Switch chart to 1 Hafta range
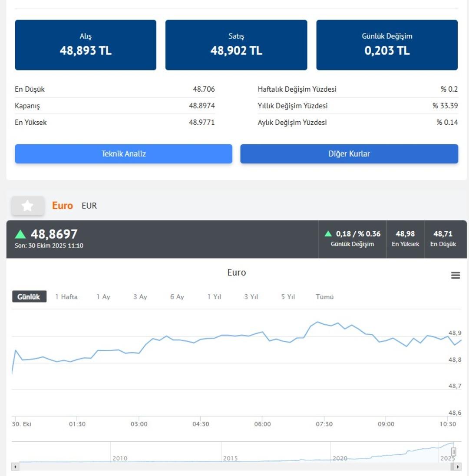469x476 pixels. [x=66, y=297]
